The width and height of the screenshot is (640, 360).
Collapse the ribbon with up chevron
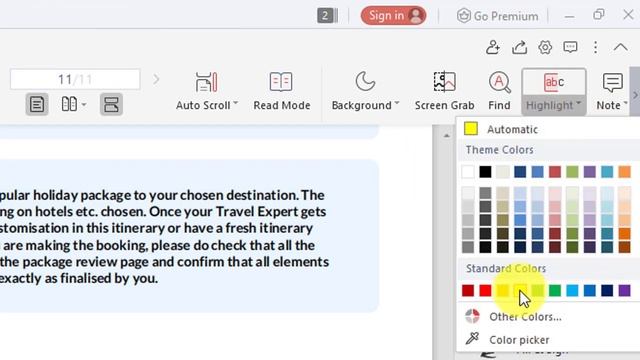[620, 47]
